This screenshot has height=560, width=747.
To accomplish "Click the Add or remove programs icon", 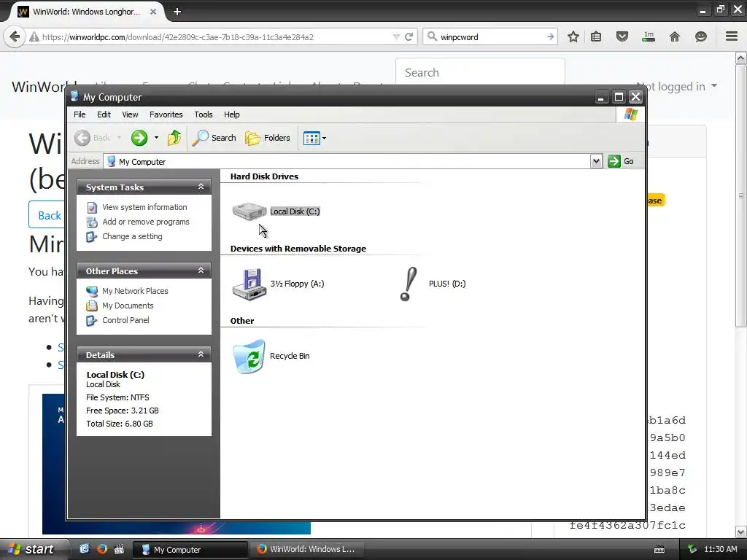I will tap(92, 222).
